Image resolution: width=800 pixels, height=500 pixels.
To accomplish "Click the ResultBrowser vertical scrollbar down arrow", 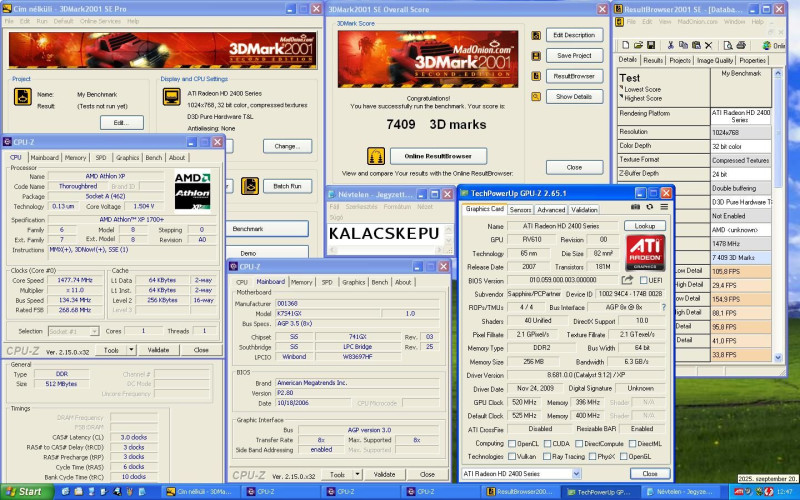I will [778, 358].
